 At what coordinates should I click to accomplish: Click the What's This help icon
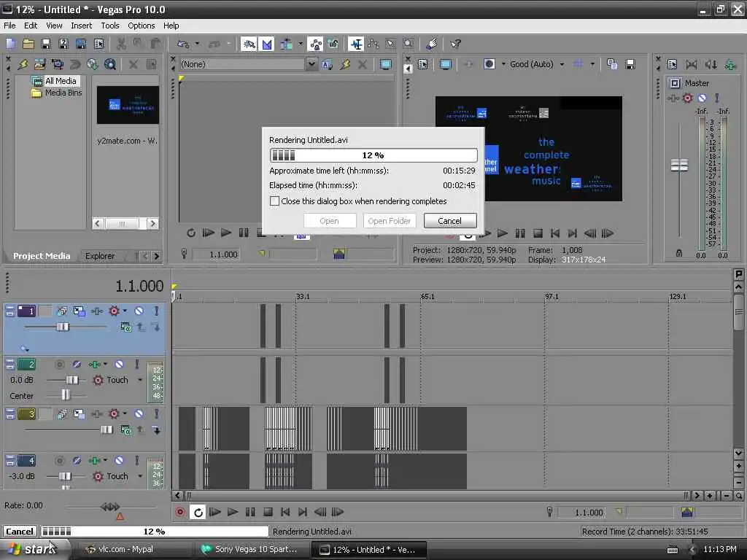455,44
